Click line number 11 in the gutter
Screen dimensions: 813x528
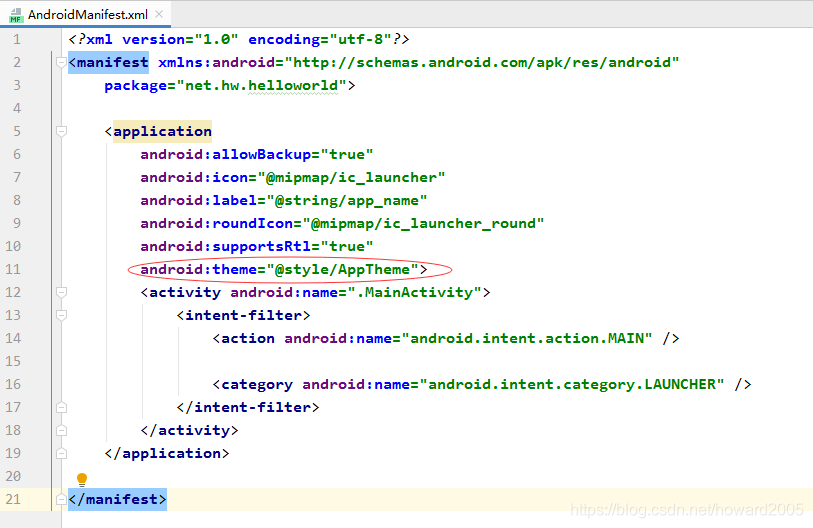coord(13,269)
